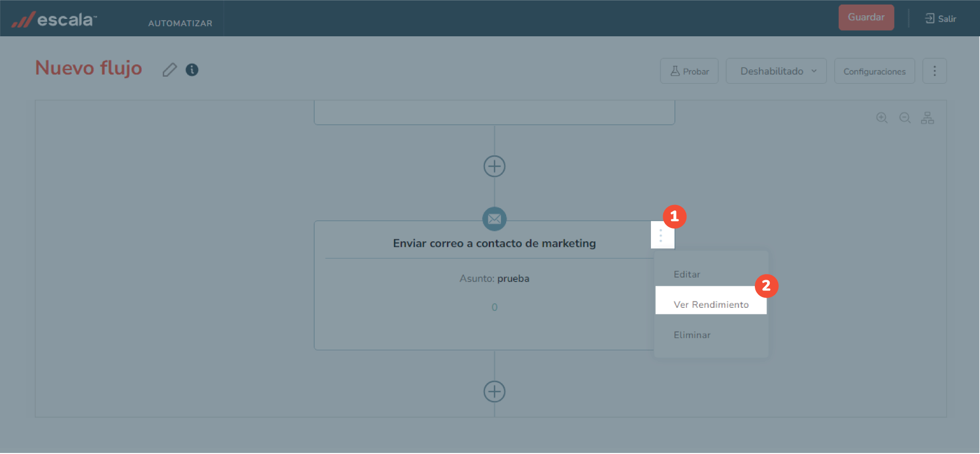Screen dimensions: 980x454
Task: Click the auto-arrange layout icon
Action: coord(927,118)
